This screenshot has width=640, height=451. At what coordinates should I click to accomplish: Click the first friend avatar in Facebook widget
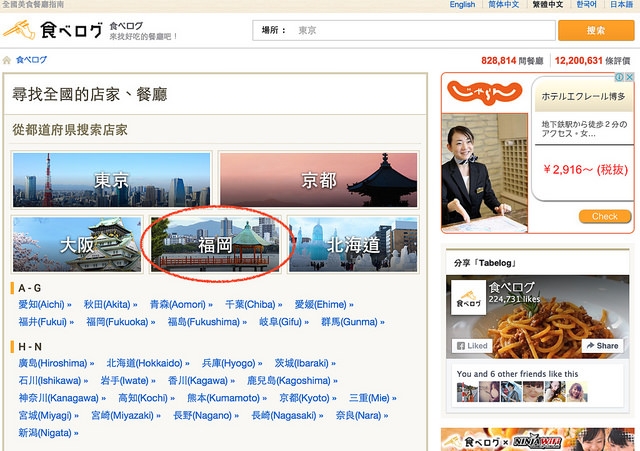pos(467,392)
